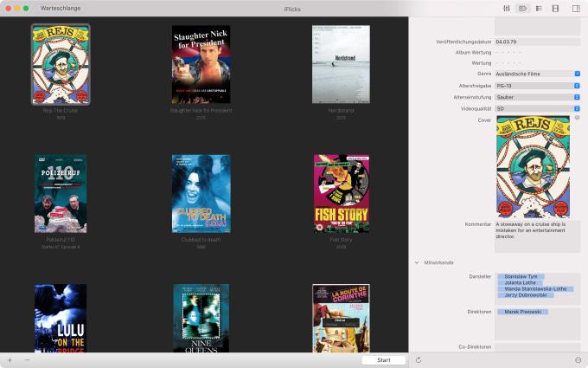Viewport: 588px width, 368px height.
Task: Click actor token Stanislaw Tym
Action: click(521, 276)
